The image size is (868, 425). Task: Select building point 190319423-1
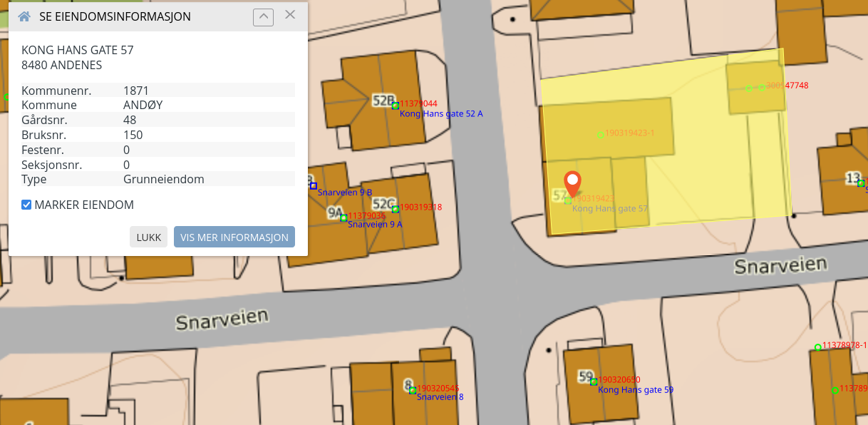point(601,135)
